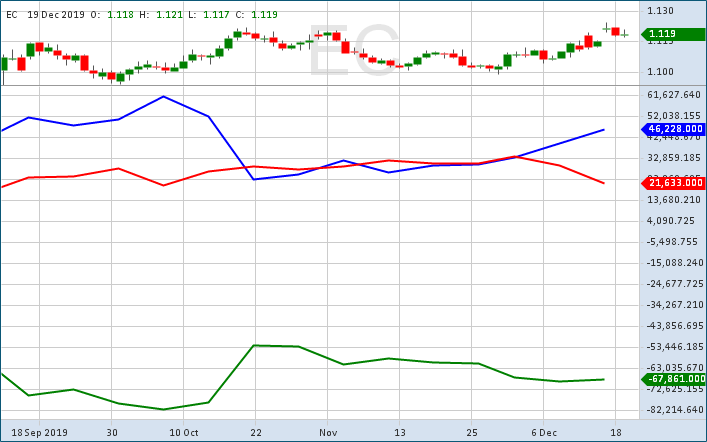Click the -82,214.640 axis label
The image size is (707, 442).
coord(674,410)
